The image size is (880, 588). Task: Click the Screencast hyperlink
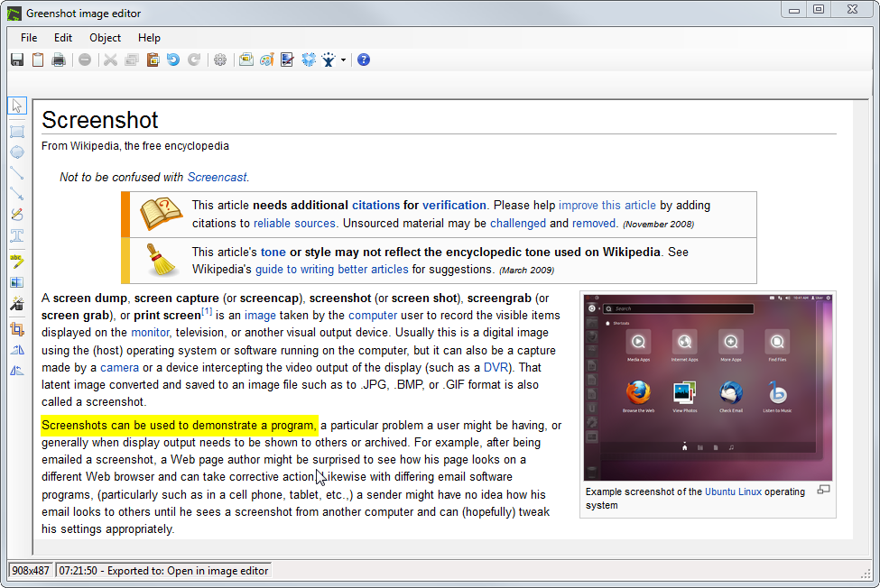tap(217, 177)
